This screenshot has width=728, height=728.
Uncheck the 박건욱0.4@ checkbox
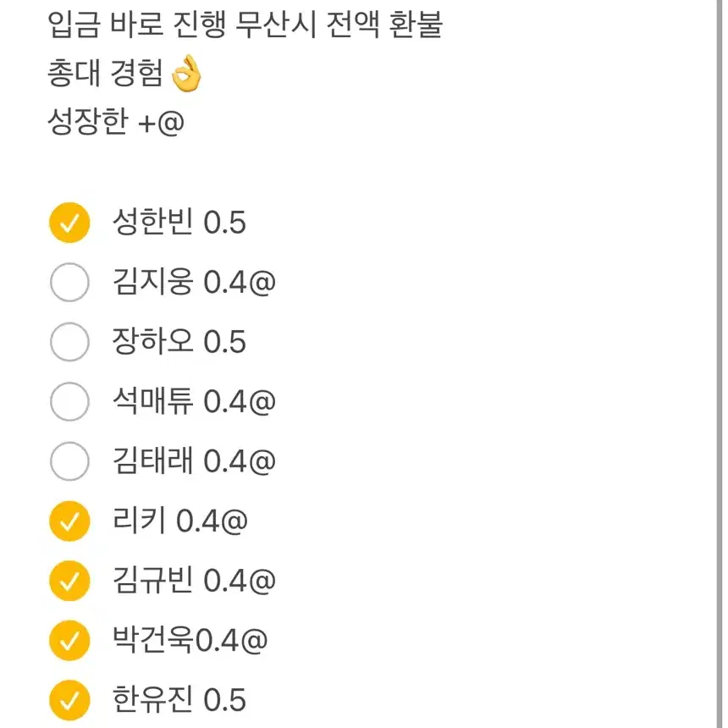tap(69, 640)
